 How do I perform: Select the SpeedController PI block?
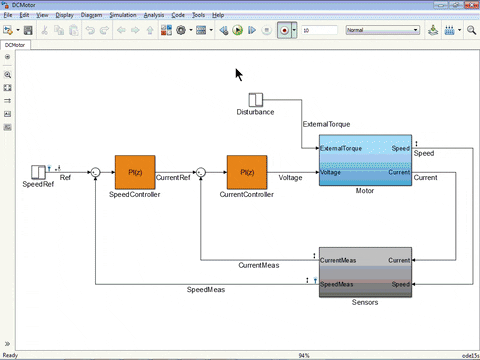pos(135,172)
